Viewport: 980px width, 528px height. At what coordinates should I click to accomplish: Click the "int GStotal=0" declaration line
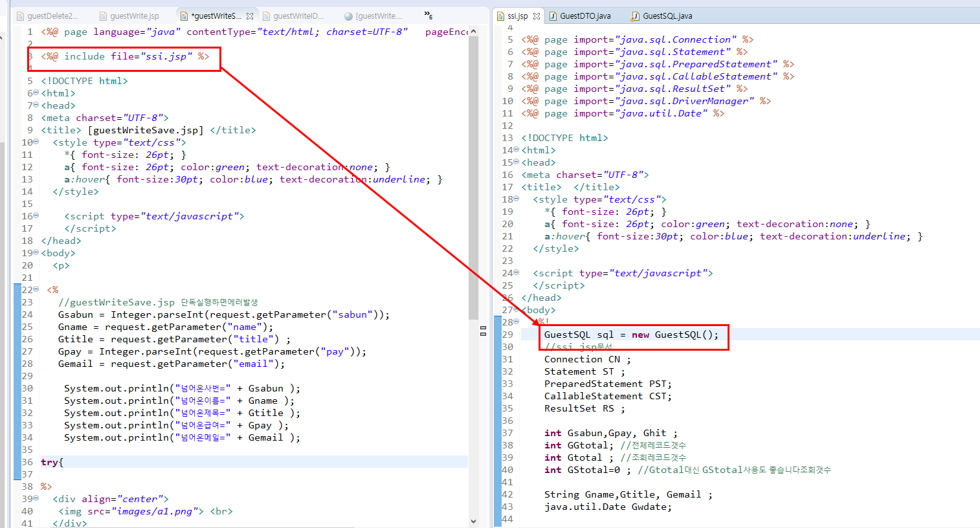tap(687, 470)
